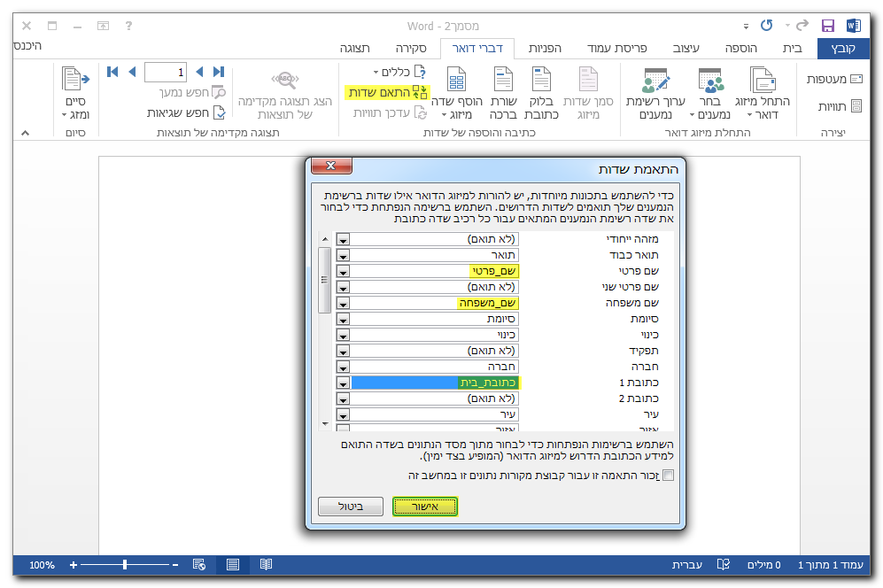Switch to the Review (סקירה) tab
Viewport: 883px width, 588px height.
pos(411,49)
